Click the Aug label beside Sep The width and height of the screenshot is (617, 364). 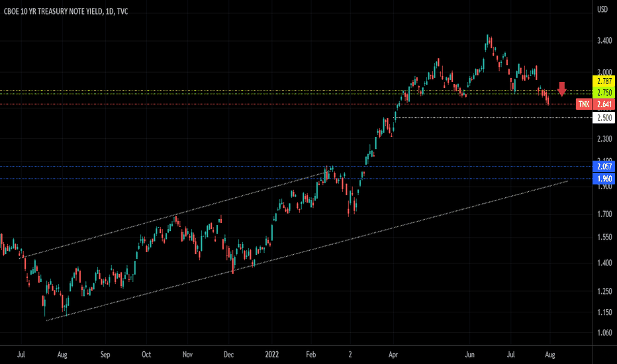coord(62,355)
